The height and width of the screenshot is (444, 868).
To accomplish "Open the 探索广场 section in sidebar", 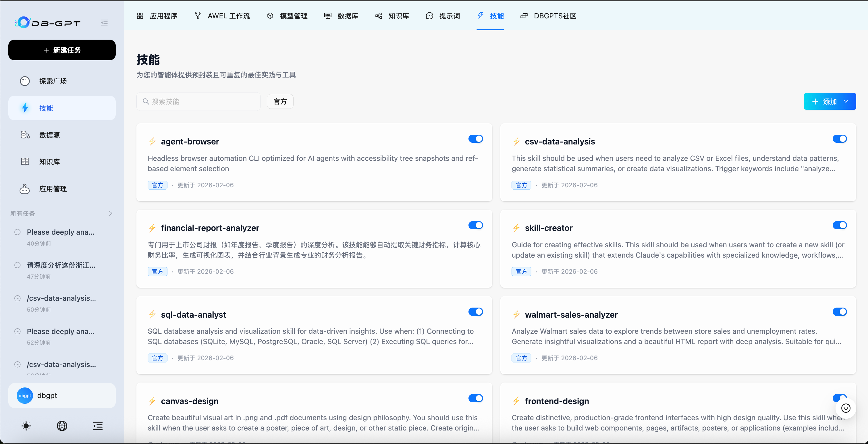I will [x=53, y=81].
